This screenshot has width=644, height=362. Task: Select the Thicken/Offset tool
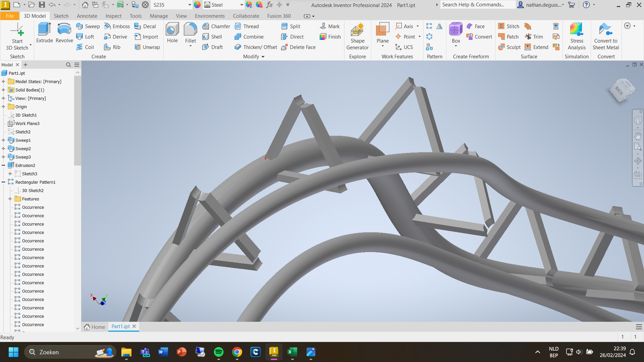pos(256,47)
